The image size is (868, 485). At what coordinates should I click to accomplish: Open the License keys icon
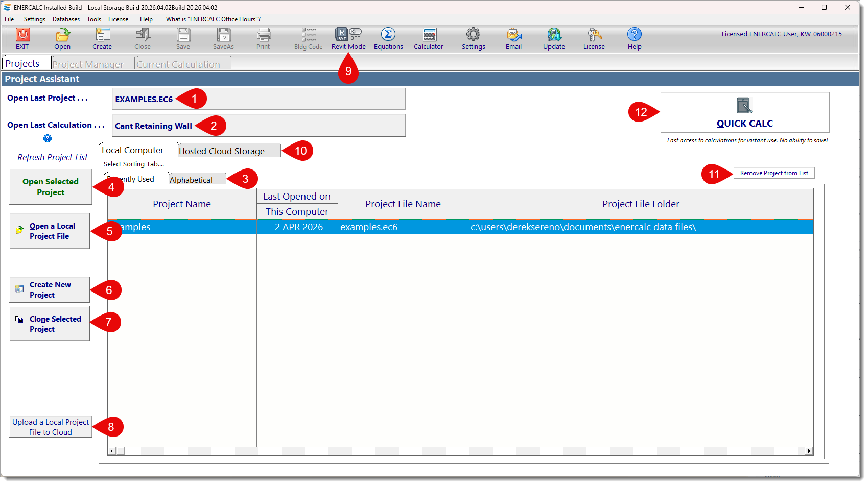[594, 34]
